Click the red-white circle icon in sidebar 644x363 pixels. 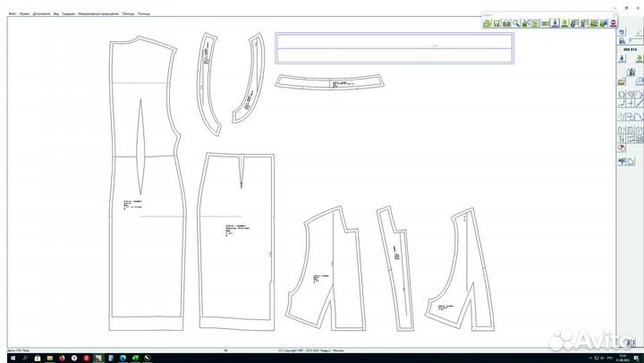(622, 147)
